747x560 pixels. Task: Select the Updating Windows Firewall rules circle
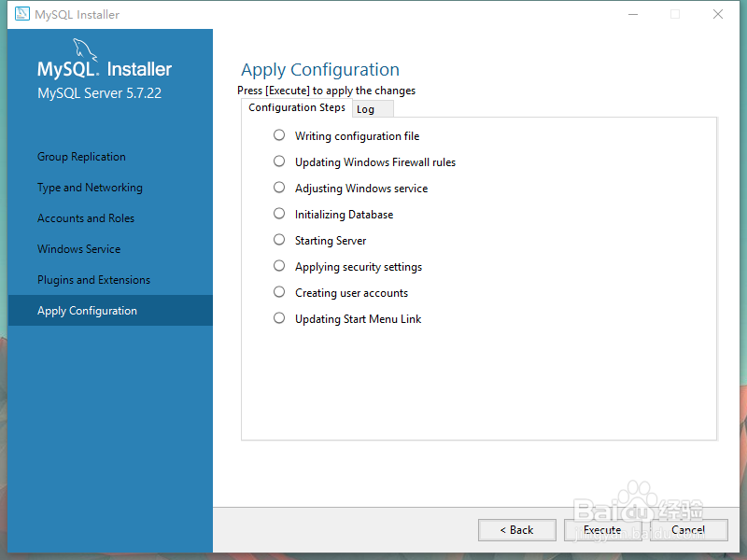(279, 161)
